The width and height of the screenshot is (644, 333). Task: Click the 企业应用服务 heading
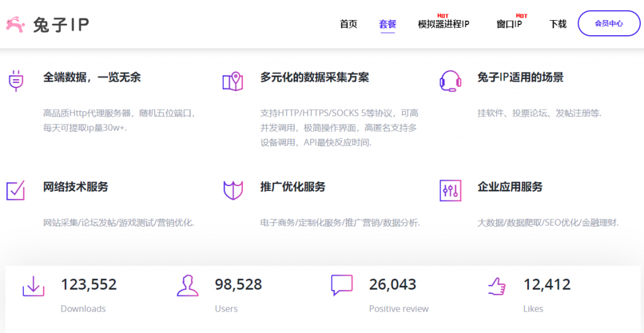(x=509, y=187)
